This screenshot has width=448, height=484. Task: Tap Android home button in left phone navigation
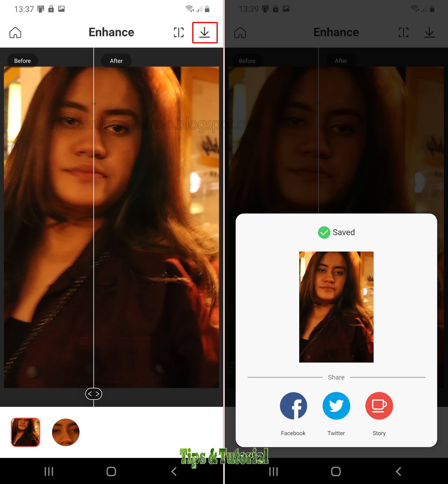tap(111, 472)
